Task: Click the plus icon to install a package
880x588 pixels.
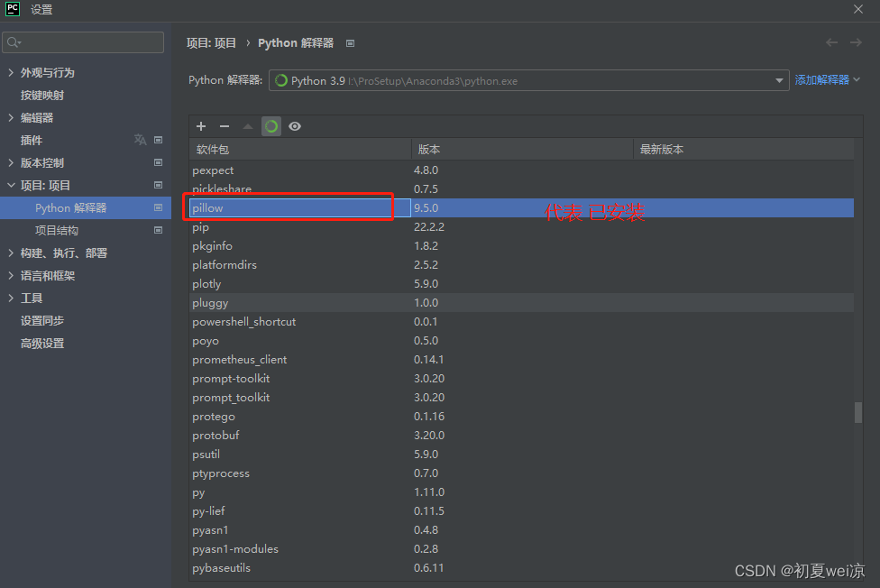Action: [x=201, y=126]
